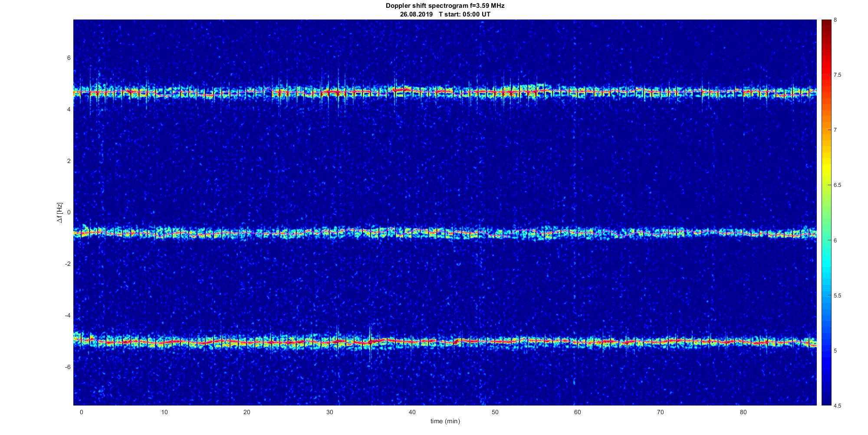Click colorbar tick label '8'
The height and width of the screenshot is (435, 868).
click(835, 20)
